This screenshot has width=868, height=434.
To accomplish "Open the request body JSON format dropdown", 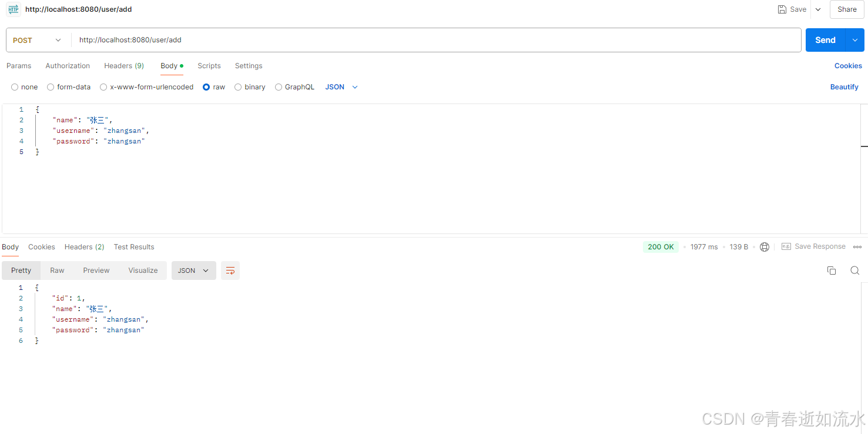I will pos(341,87).
